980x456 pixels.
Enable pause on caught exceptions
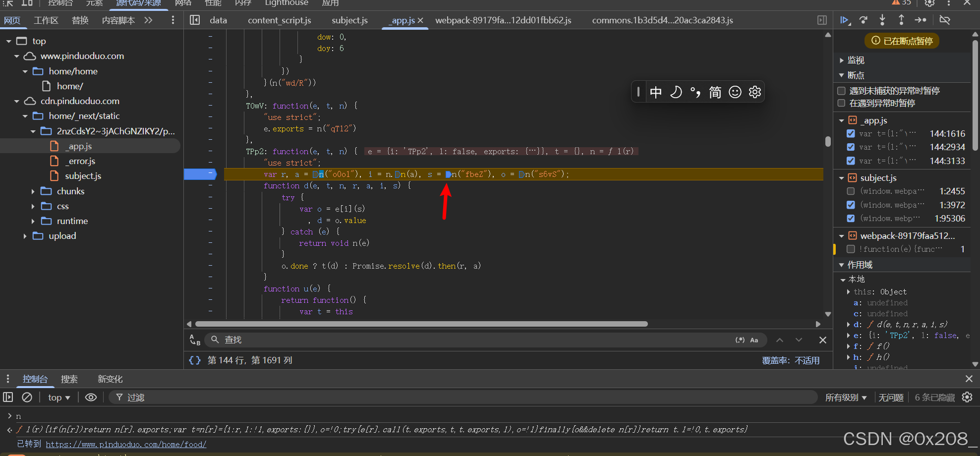click(x=841, y=103)
